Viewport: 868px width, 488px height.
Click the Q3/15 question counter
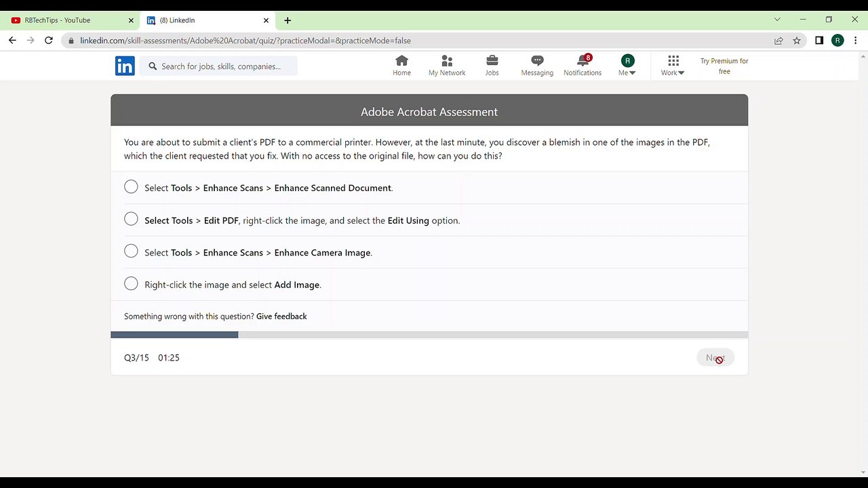click(x=136, y=358)
